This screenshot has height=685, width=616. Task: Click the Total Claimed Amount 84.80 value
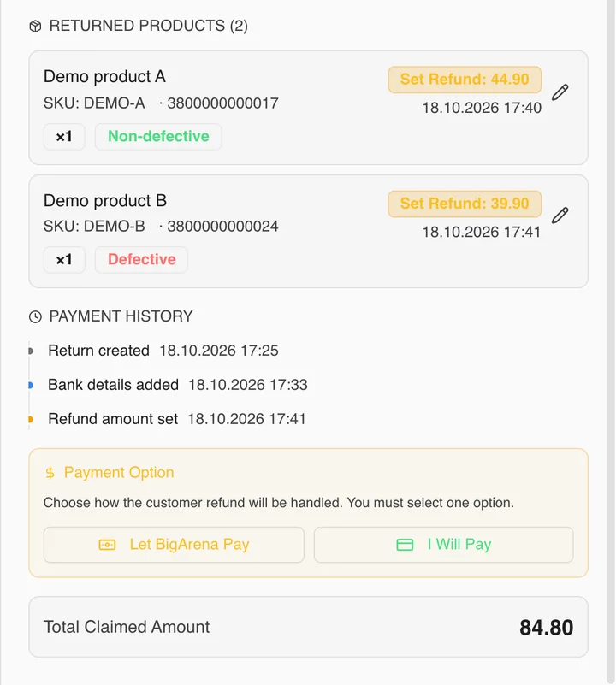[x=547, y=628]
